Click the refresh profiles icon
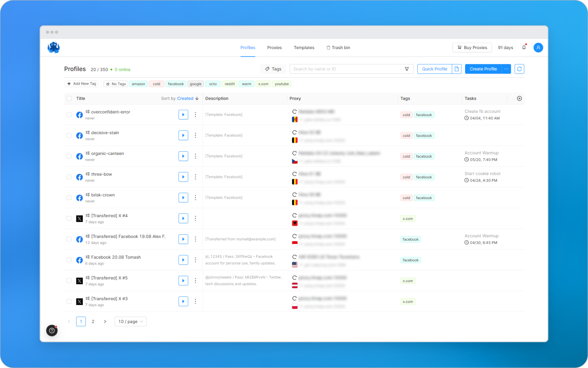This screenshot has height=368, width=588. [x=519, y=69]
